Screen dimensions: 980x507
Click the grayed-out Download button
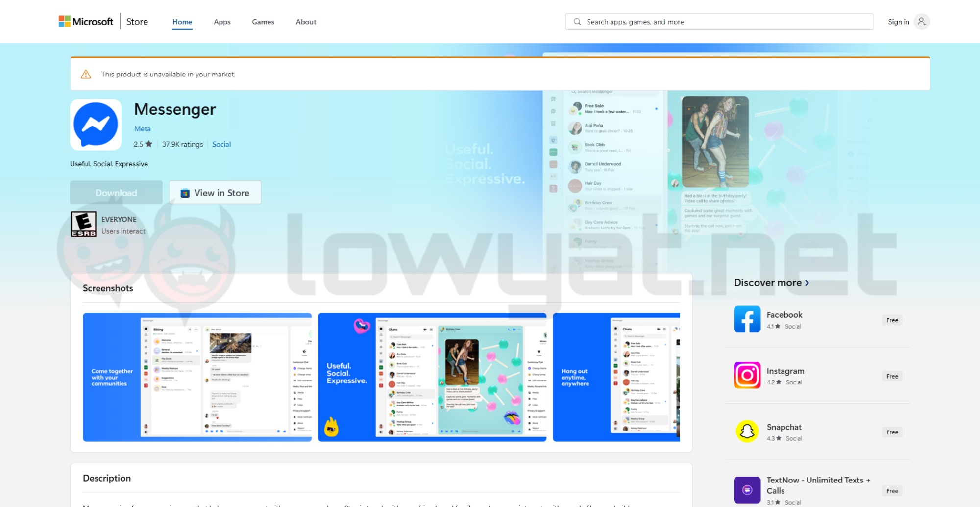(x=116, y=192)
